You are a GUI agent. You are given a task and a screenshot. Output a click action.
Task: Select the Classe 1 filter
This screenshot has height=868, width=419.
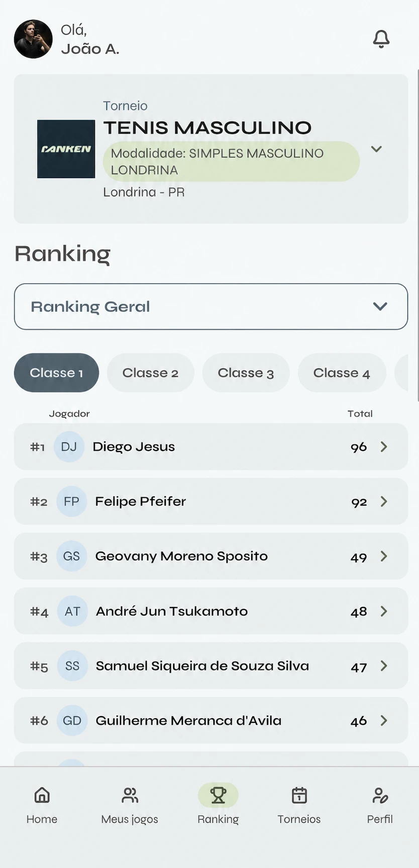tap(57, 373)
